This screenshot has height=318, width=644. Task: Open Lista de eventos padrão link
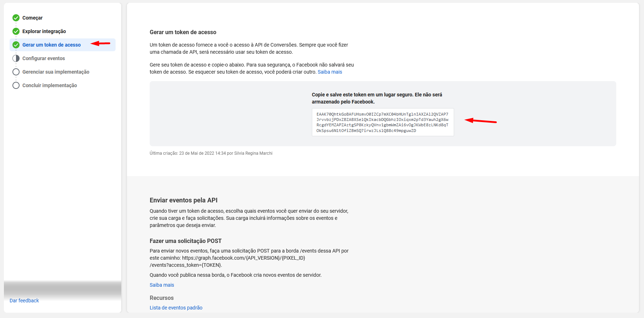tap(176, 308)
